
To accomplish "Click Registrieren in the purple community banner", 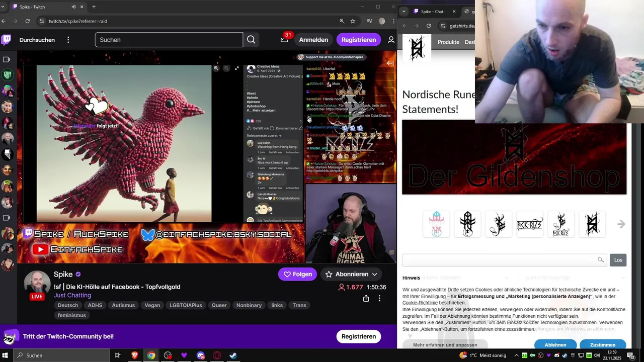I will point(359,336).
